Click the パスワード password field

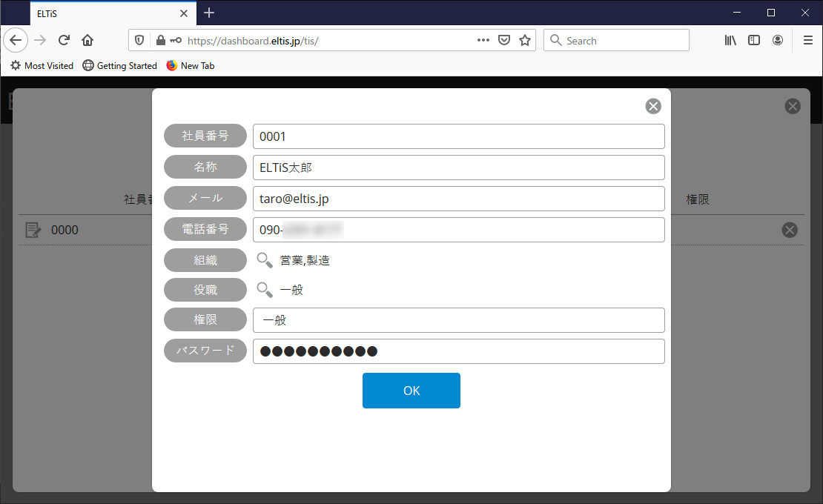459,351
